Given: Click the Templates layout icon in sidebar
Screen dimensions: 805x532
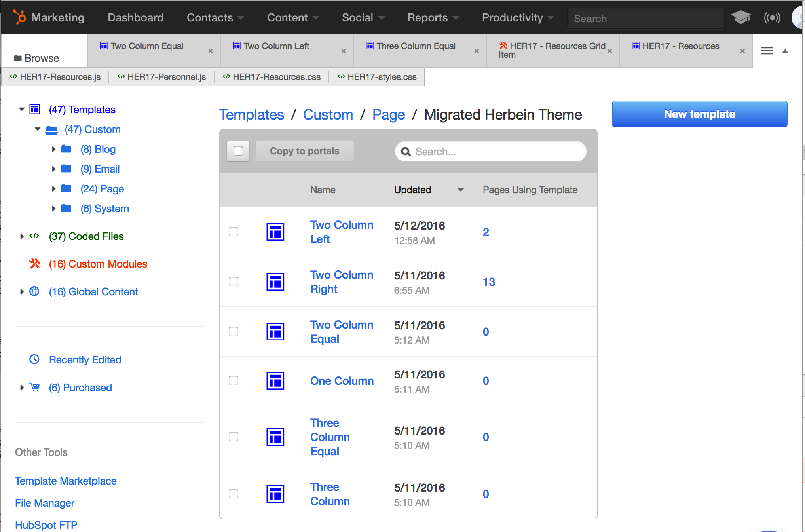Looking at the screenshot, I should point(35,109).
